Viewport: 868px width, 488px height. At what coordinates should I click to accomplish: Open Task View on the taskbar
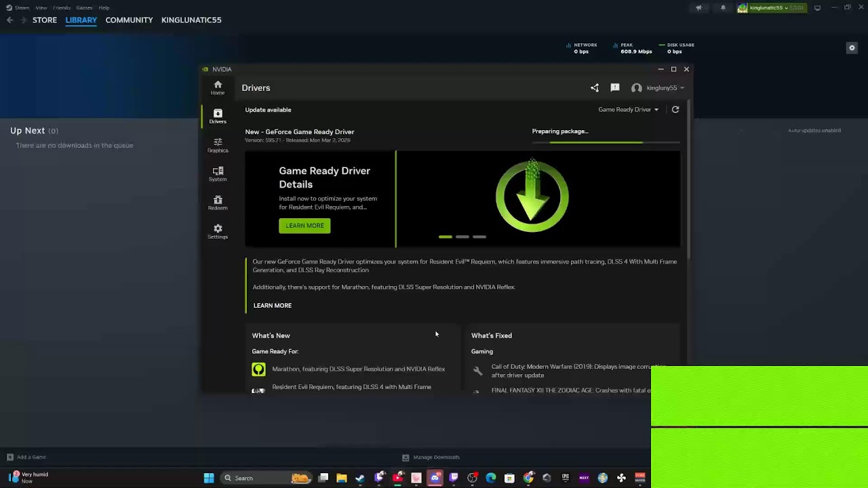[x=323, y=478]
